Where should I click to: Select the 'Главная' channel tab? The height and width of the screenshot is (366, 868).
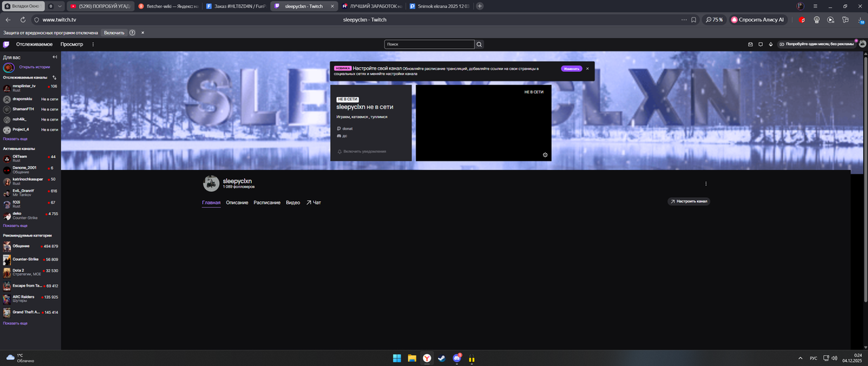[x=211, y=203]
